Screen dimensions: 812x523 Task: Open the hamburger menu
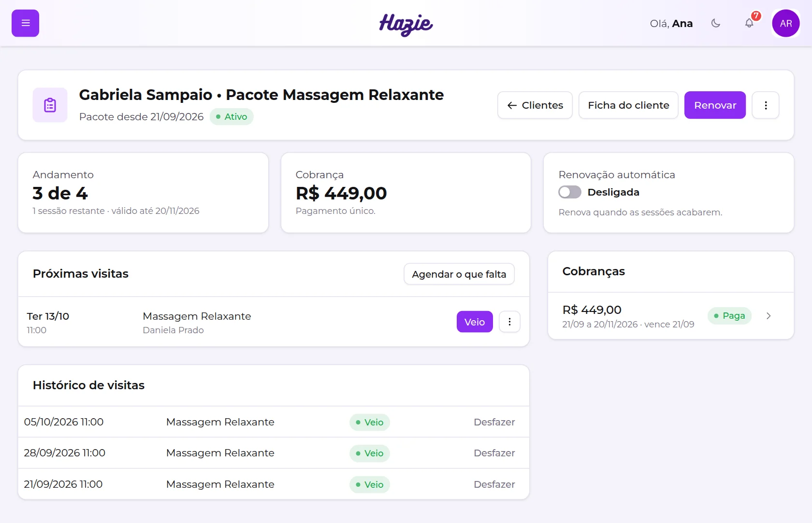25,23
